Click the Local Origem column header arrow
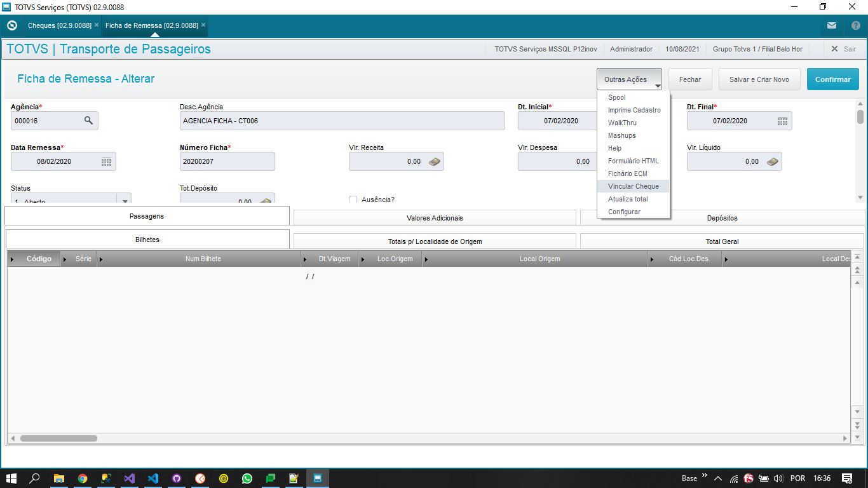 click(x=426, y=259)
